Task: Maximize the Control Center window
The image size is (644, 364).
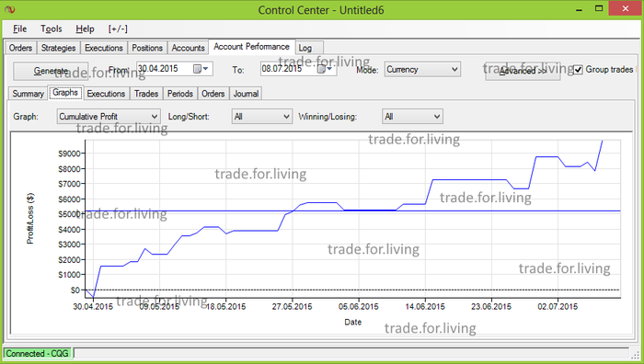Action: point(599,8)
